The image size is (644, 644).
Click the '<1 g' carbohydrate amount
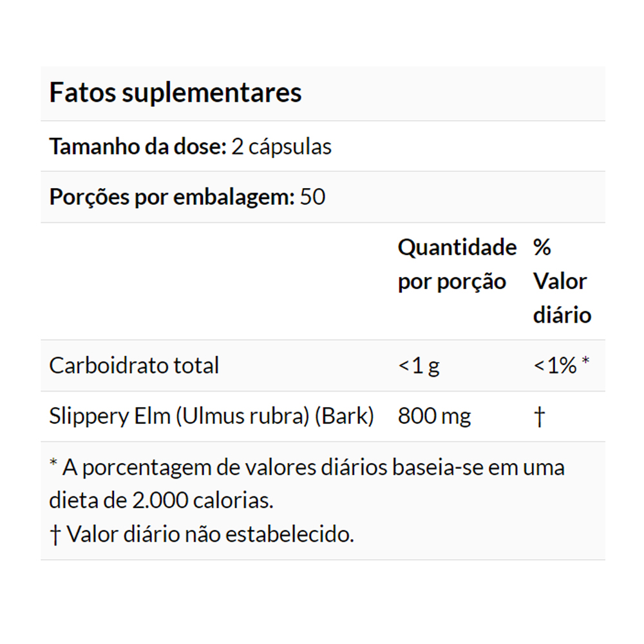click(x=419, y=366)
